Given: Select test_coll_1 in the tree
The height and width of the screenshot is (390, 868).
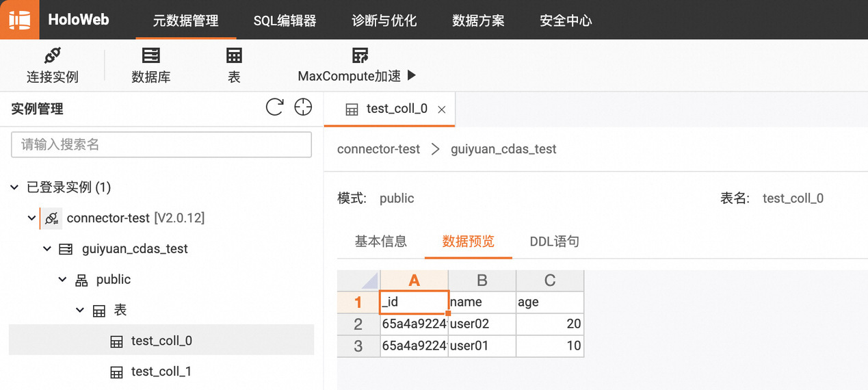Looking at the screenshot, I should click(x=161, y=372).
